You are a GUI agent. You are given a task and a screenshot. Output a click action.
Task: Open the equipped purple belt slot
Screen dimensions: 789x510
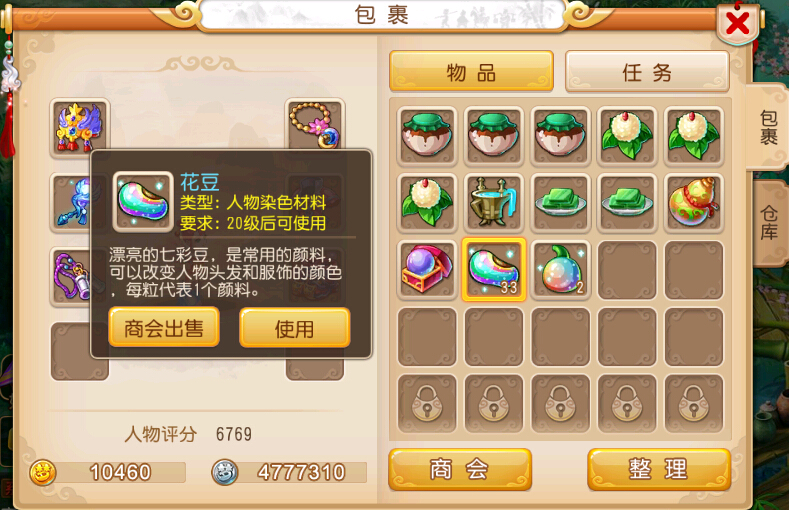(70, 277)
